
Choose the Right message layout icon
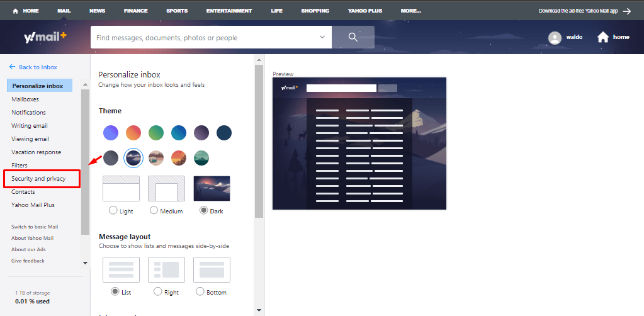(x=166, y=269)
